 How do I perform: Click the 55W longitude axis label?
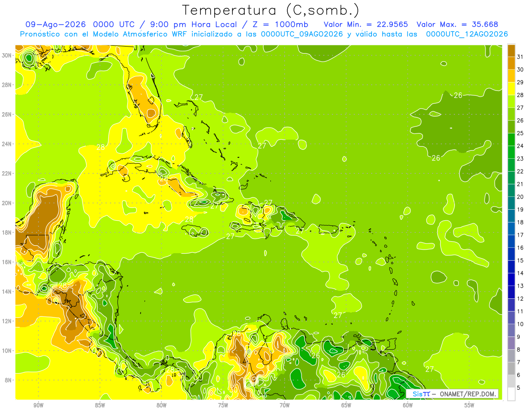pyautogui.click(x=469, y=405)
